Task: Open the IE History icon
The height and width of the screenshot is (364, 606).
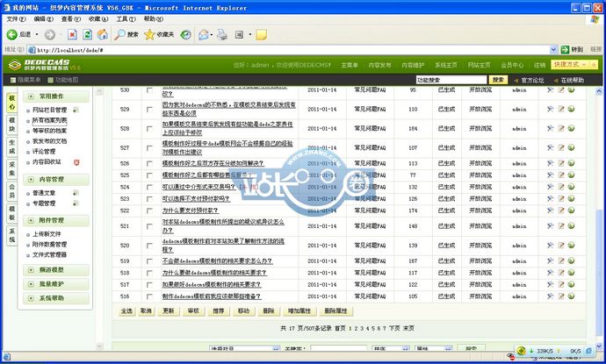Action: pyautogui.click(x=185, y=35)
